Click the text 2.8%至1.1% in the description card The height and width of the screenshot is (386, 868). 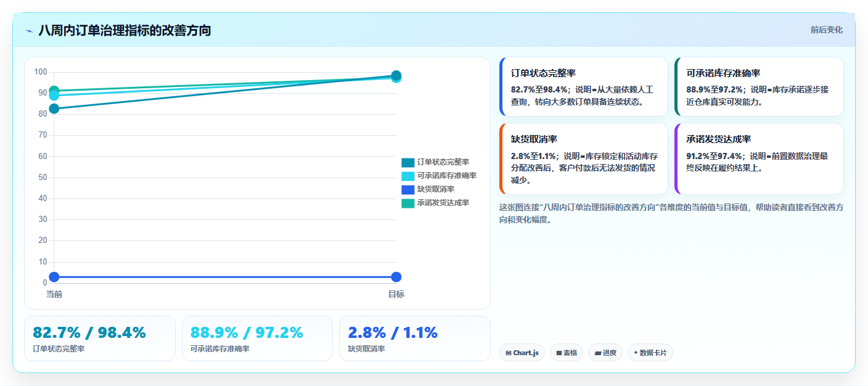(x=533, y=156)
